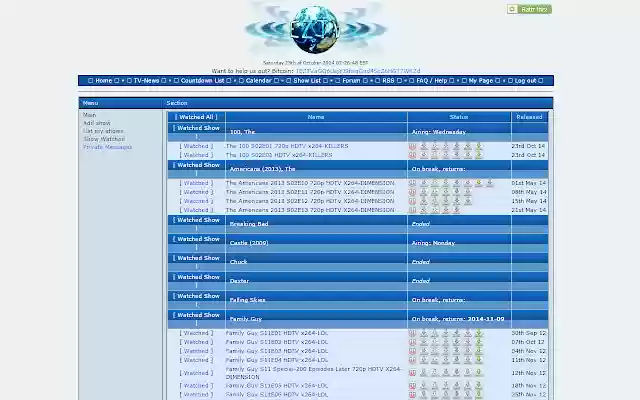
Task: Click the green download icon in Family Guy S11E03 row
Action: coord(478,351)
